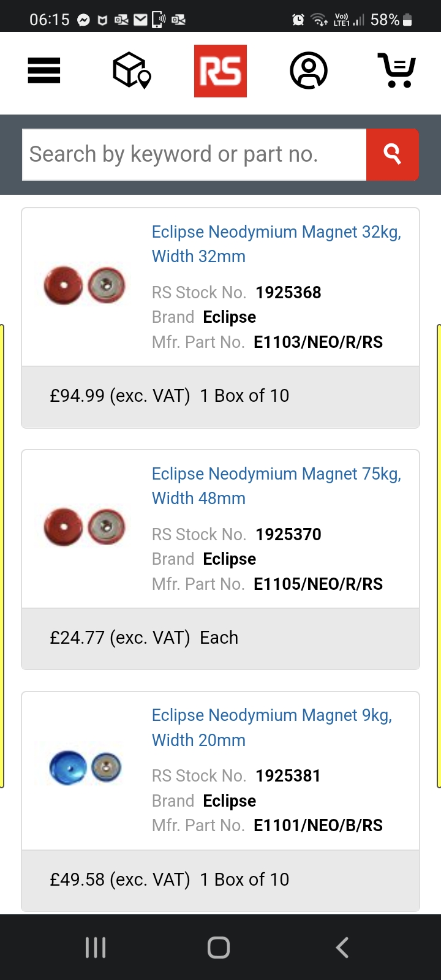Tap the blue 9kg magnet thumbnail
Image resolution: width=441 pixels, height=980 pixels.
click(x=85, y=768)
